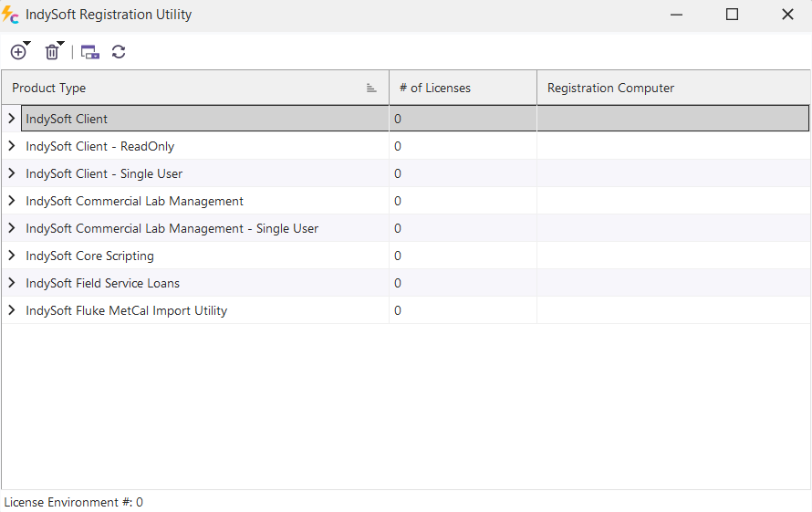The image size is (812, 512).
Task: Select license count cell for Field Service Loans
Action: [x=462, y=283]
